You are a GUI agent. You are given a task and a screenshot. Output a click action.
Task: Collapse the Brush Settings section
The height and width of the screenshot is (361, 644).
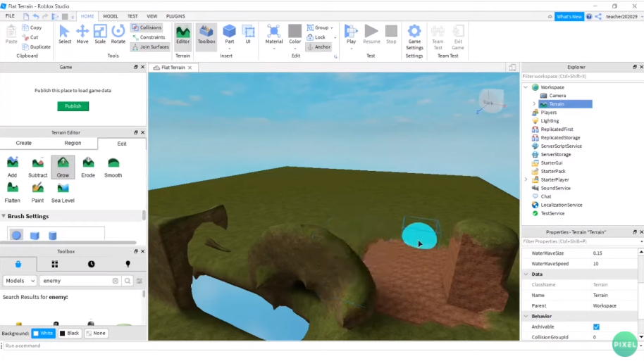pos(4,216)
